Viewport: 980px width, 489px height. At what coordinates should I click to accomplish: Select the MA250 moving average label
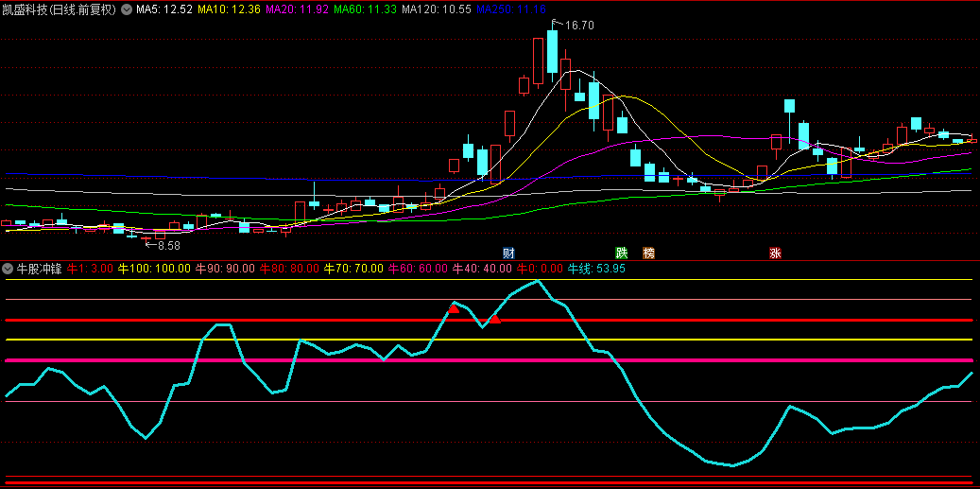pos(510,9)
